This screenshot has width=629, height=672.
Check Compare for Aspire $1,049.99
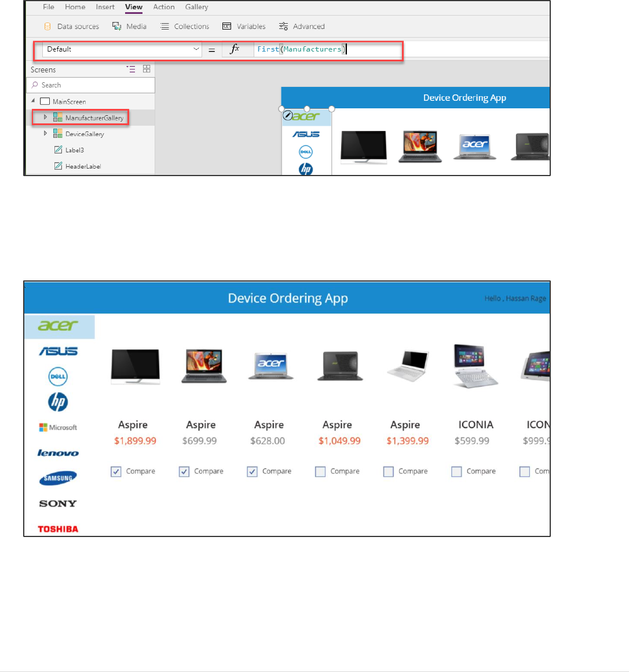pyautogui.click(x=320, y=472)
